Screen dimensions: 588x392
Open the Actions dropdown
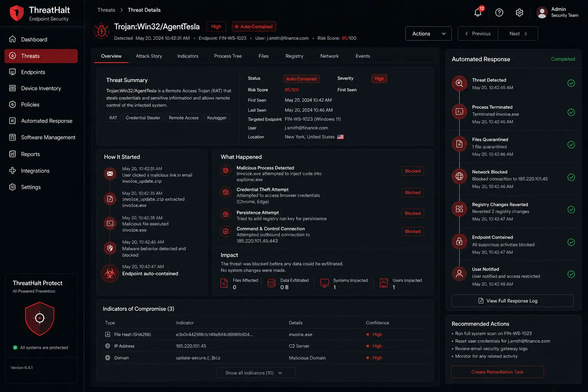428,34
